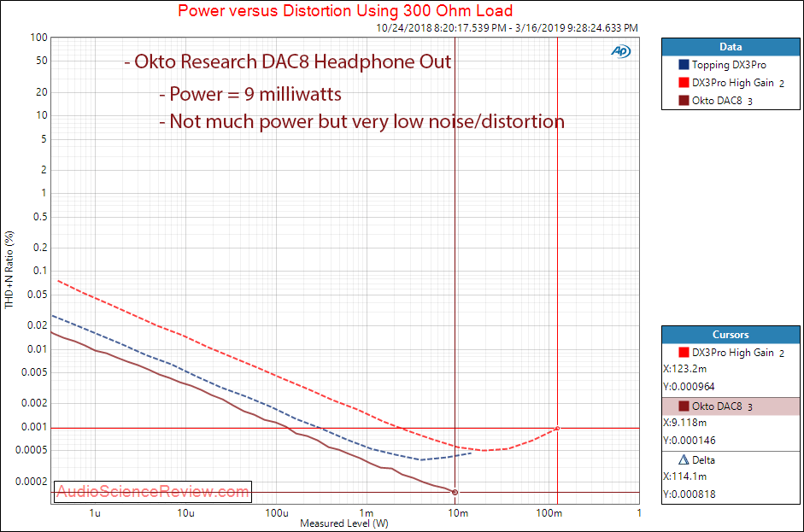Click the "1u" tick label on horizontal axis
This screenshot has width=804, height=532.
95,513
